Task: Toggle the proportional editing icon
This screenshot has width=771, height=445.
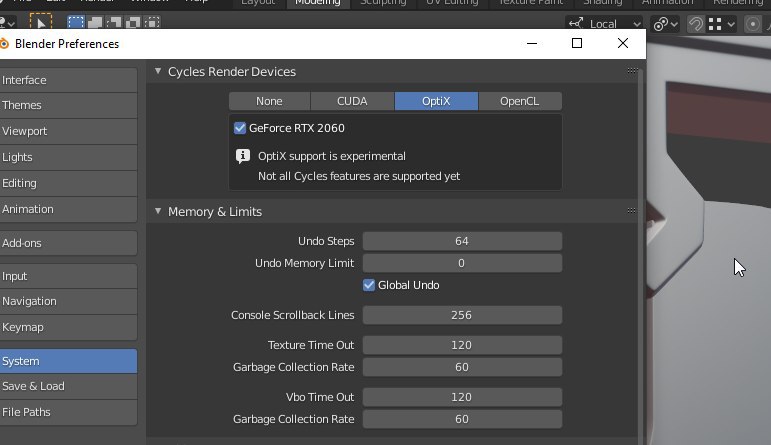Action: [752, 24]
